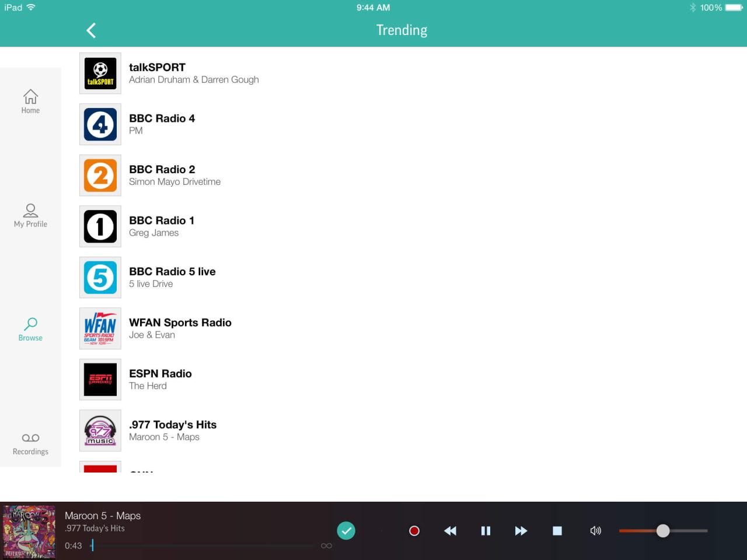Pause the currently playing station

pos(486,531)
